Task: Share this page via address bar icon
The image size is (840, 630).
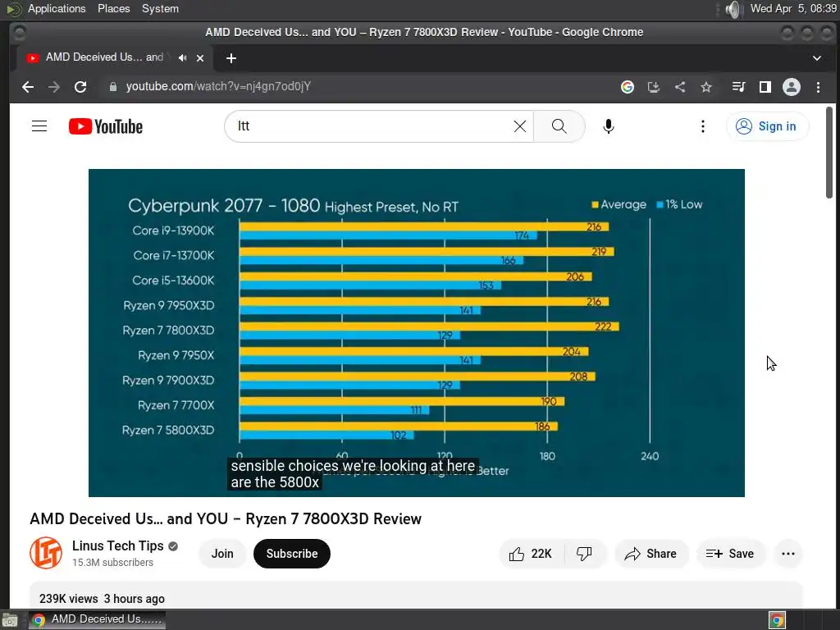Action: (x=680, y=87)
